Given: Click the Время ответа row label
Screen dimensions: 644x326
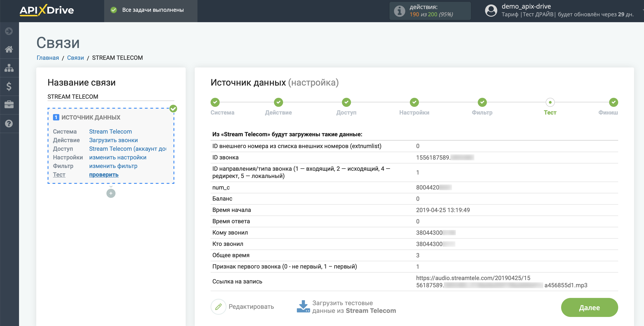Looking at the screenshot, I should click(231, 221).
